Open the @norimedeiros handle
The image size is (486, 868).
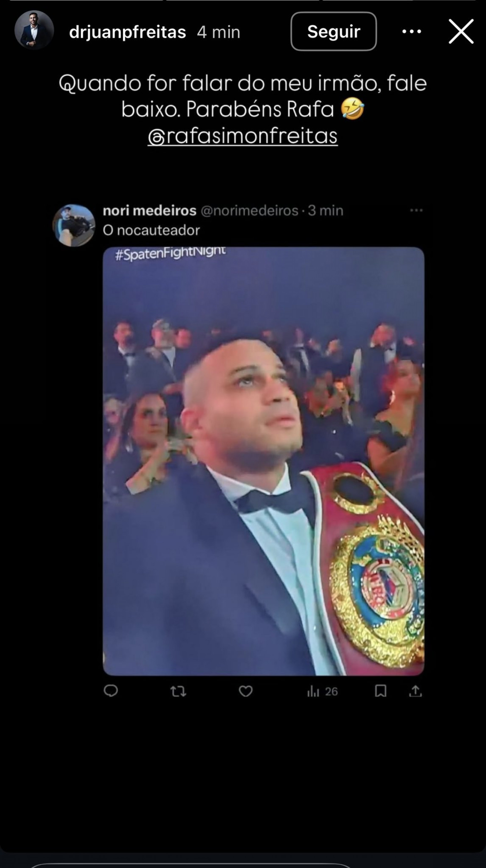pyautogui.click(x=250, y=211)
